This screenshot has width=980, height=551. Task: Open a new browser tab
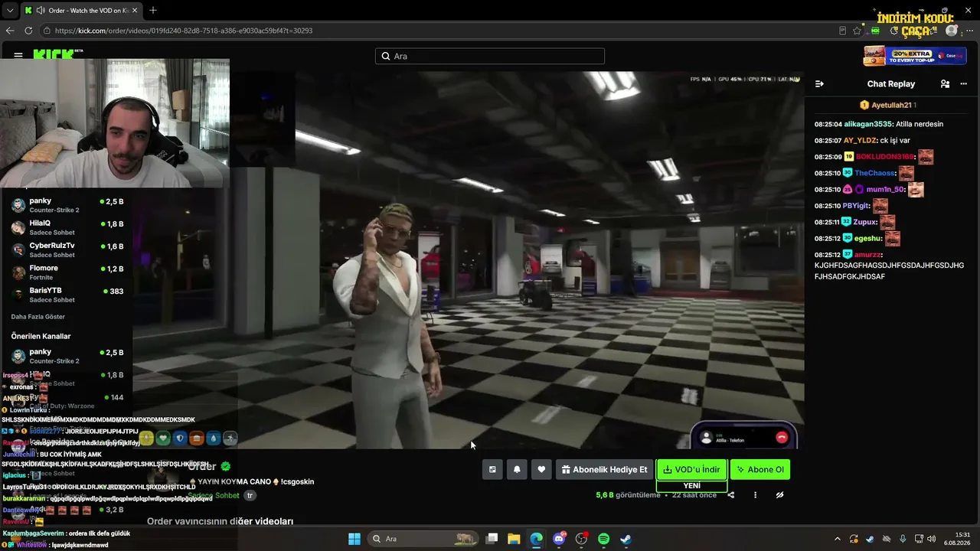coord(153,10)
